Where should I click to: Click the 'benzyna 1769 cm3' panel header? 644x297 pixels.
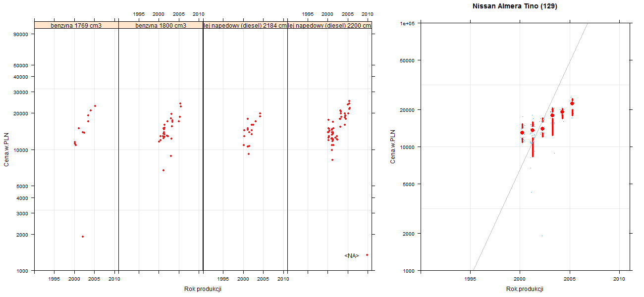[76, 25]
